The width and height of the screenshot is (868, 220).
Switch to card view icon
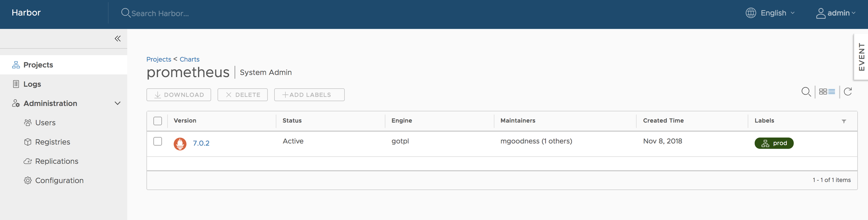pyautogui.click(x=823, y=92)
